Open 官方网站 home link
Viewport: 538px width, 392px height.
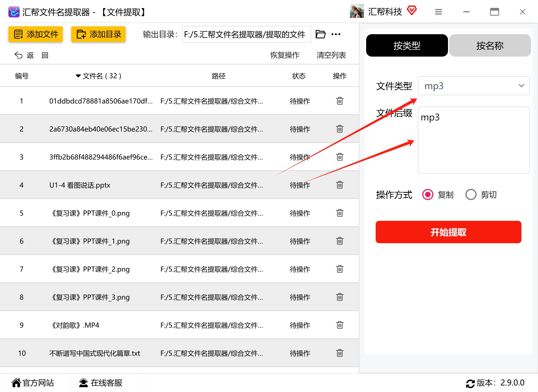tap(33, 383)
